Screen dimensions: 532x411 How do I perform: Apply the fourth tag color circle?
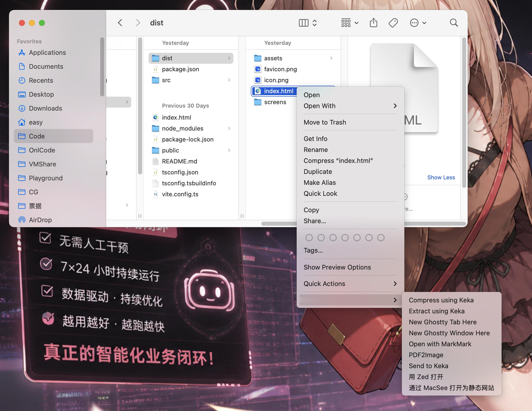[x=345, y=238]
